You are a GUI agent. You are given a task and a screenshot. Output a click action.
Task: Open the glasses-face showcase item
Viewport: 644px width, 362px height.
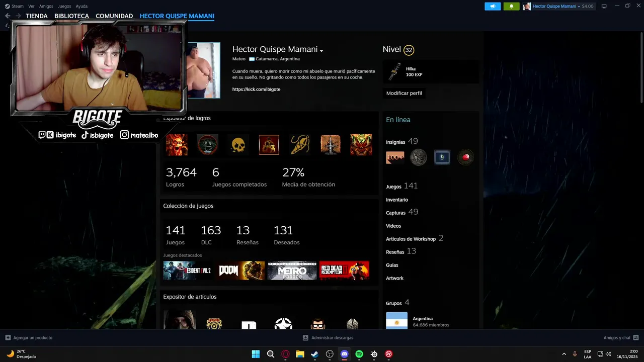coord(318,324)
